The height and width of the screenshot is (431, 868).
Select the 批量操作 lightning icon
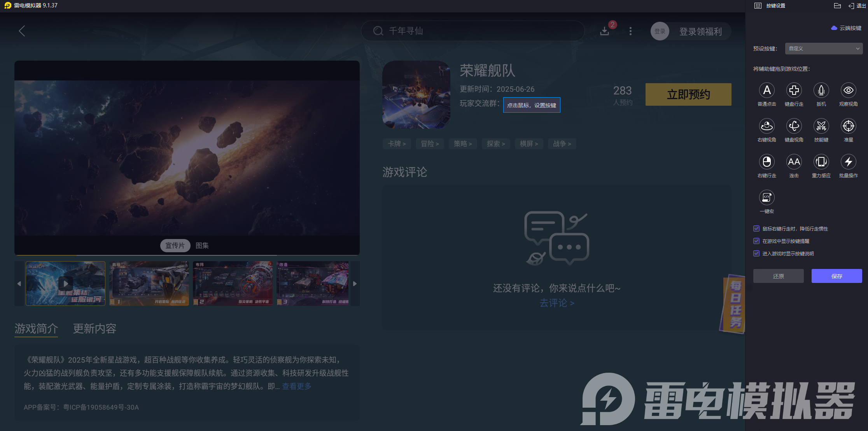(848, 162)
